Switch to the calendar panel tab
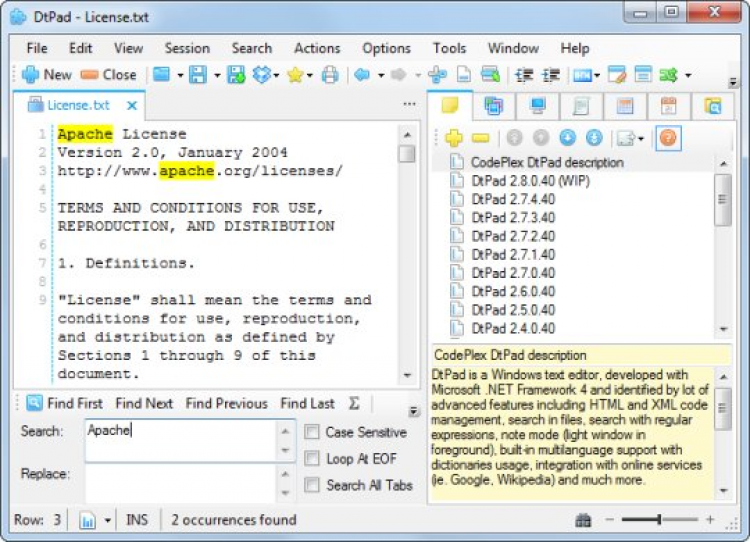 (x=669, y=106)
